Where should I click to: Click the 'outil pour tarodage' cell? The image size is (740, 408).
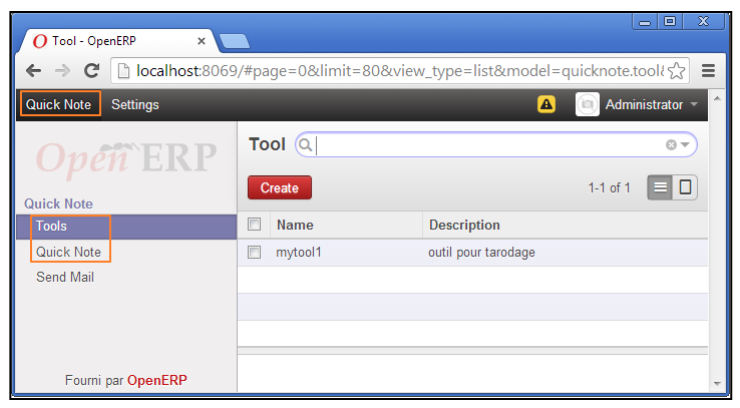(481, 252)
